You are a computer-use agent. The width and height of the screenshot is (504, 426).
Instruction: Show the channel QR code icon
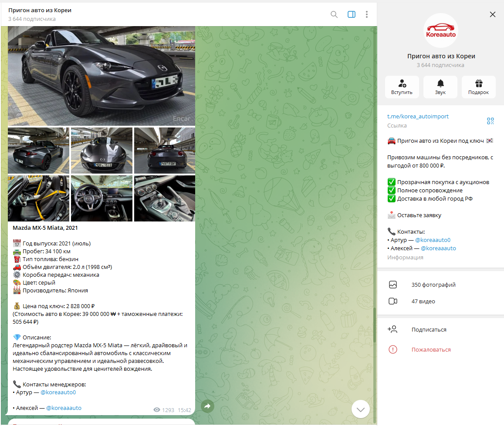point(490,121)
